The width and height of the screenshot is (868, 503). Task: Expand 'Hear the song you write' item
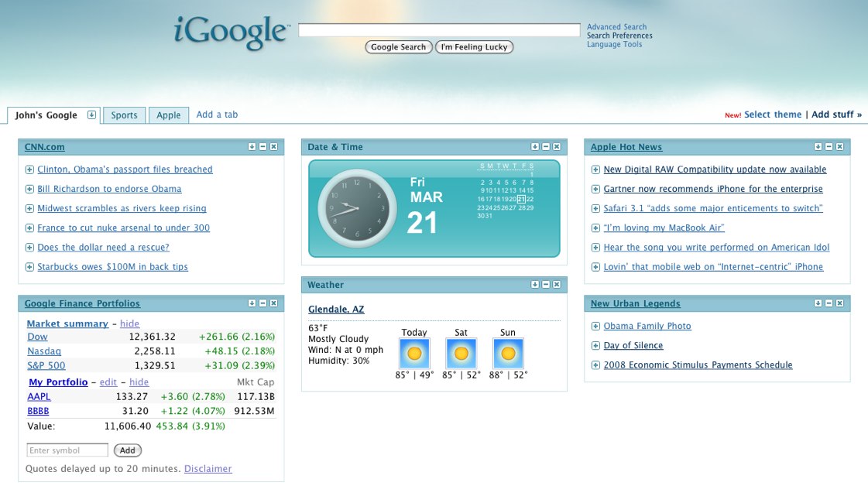point(595,248)
